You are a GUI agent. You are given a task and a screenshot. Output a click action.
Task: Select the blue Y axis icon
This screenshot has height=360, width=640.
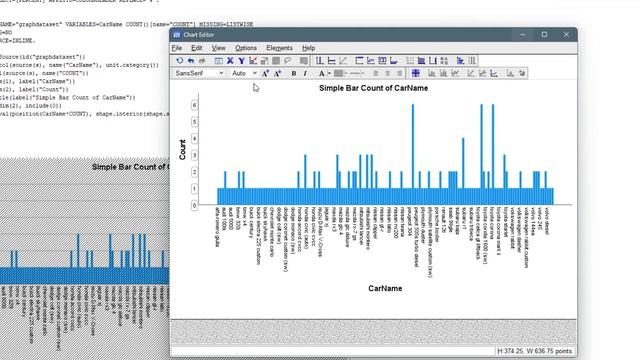242,61
